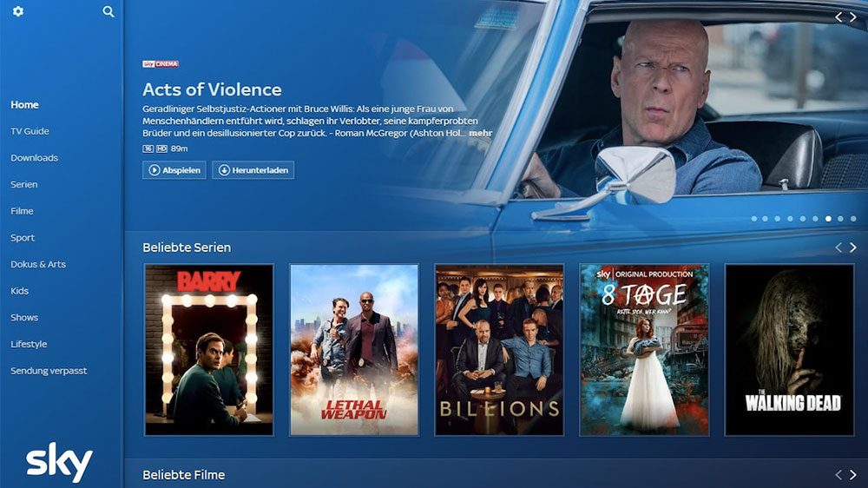The image size is (868, 488).
Task: Open Downloads in the sidebar menu
Action: [x=35, y=158]
